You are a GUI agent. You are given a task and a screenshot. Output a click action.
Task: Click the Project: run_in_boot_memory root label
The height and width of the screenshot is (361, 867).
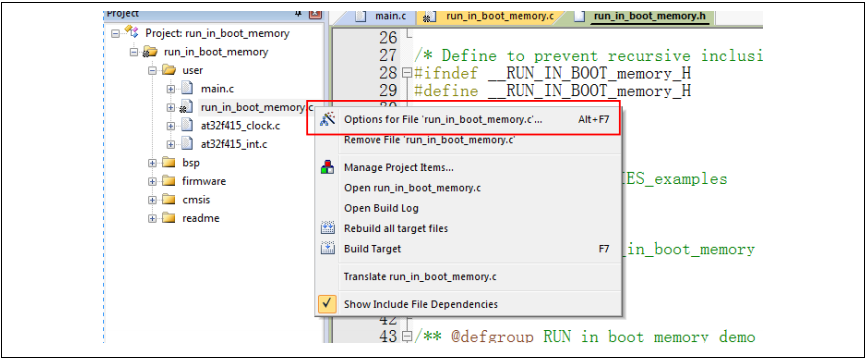pos(217,33)
